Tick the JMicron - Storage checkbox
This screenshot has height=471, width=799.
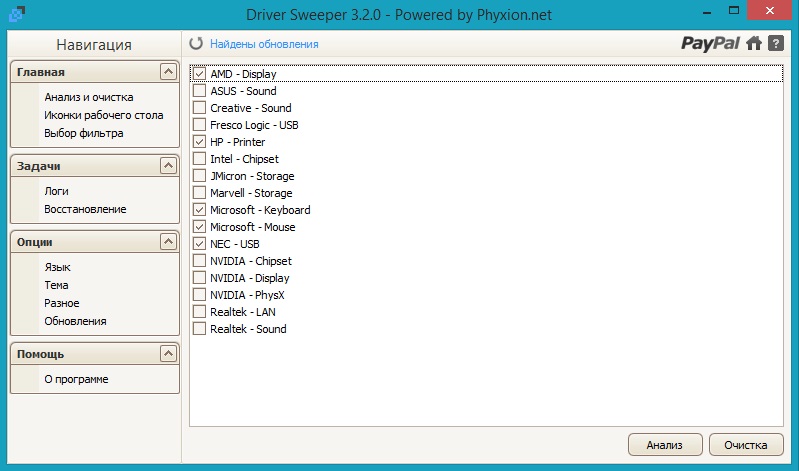199,176
